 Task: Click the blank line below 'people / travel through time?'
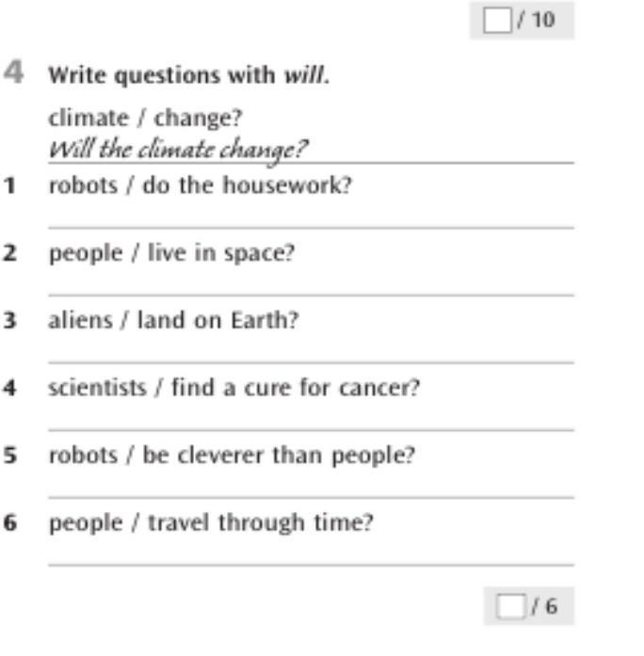pyautogui.click(x=311, y=555)
